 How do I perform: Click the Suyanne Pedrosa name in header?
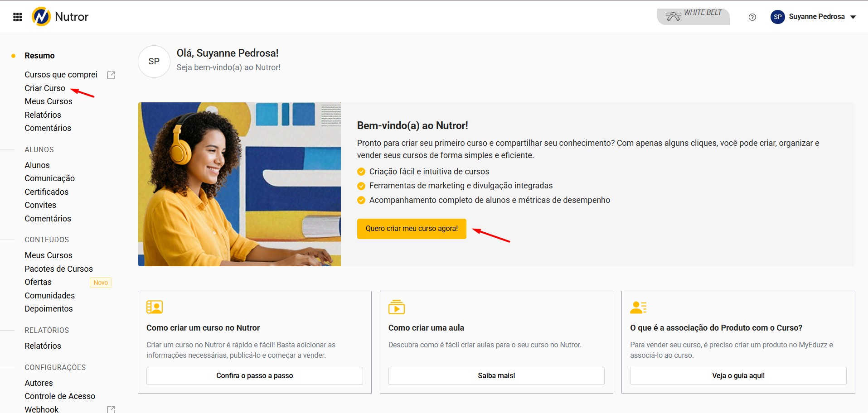coord(817,17)
